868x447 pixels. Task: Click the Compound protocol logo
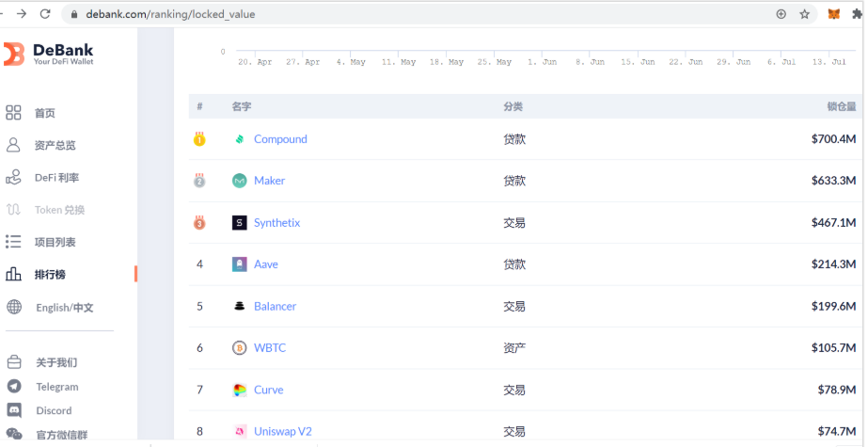(239, 139)
